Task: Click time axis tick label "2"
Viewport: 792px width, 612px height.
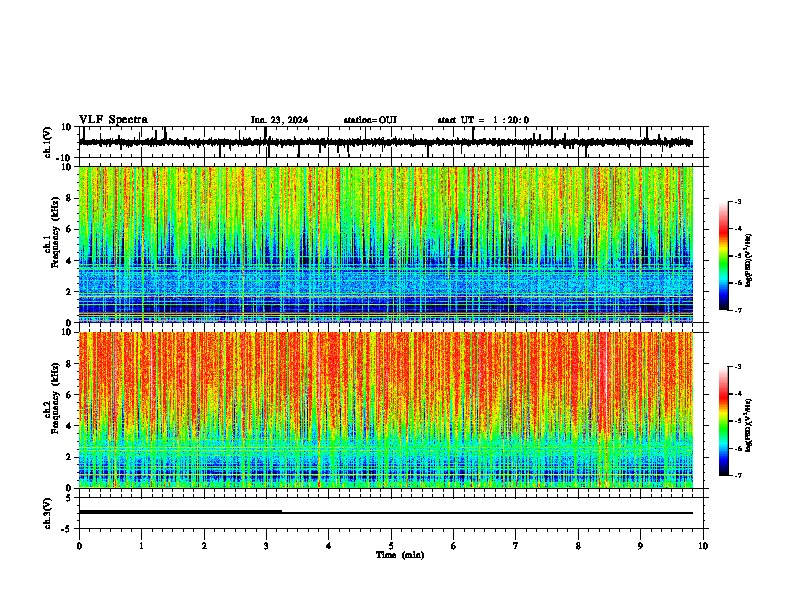Action: click(204, 546)
